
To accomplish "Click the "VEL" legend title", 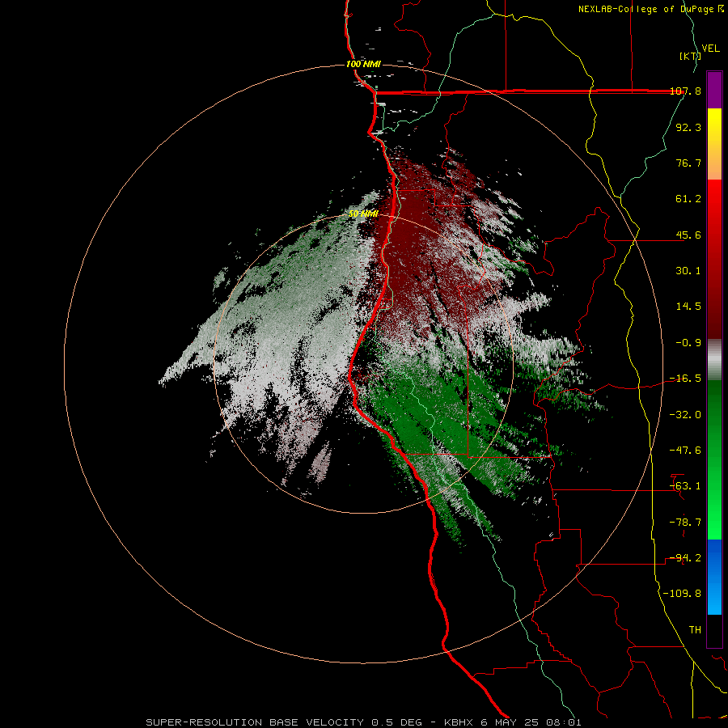I will (711, 48).
